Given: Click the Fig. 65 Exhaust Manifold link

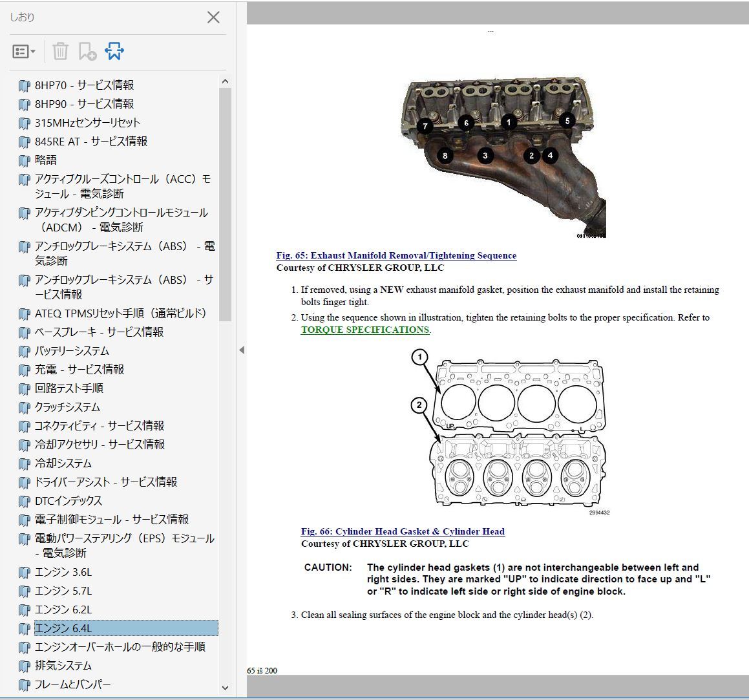Looking at the screenshot, I should pos(396,255).
